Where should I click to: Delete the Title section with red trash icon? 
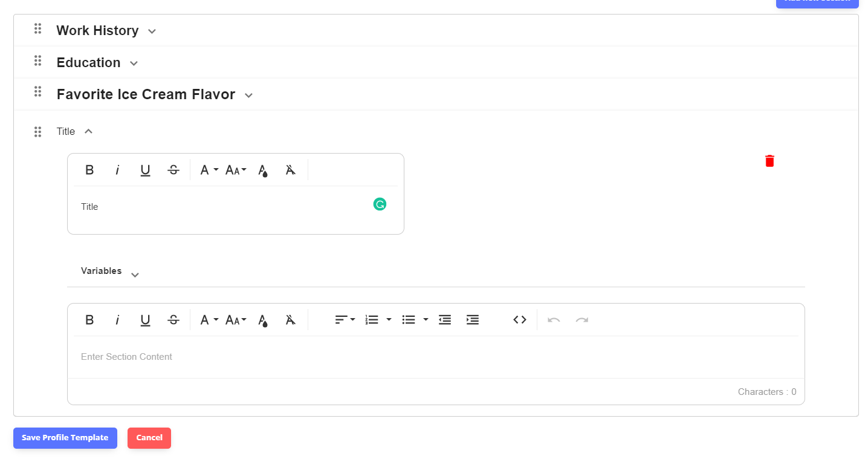coord(769,161)
